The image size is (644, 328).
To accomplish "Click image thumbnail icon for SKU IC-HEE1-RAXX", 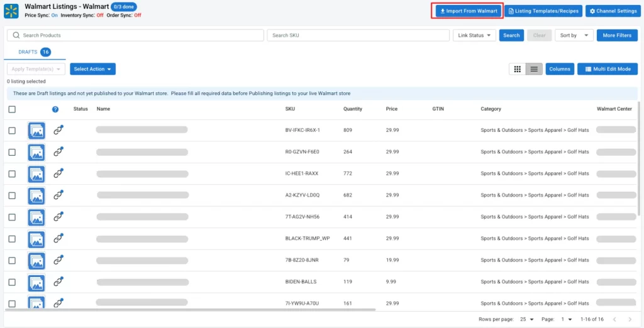I will pyautogui.click(x=36, y=174).
